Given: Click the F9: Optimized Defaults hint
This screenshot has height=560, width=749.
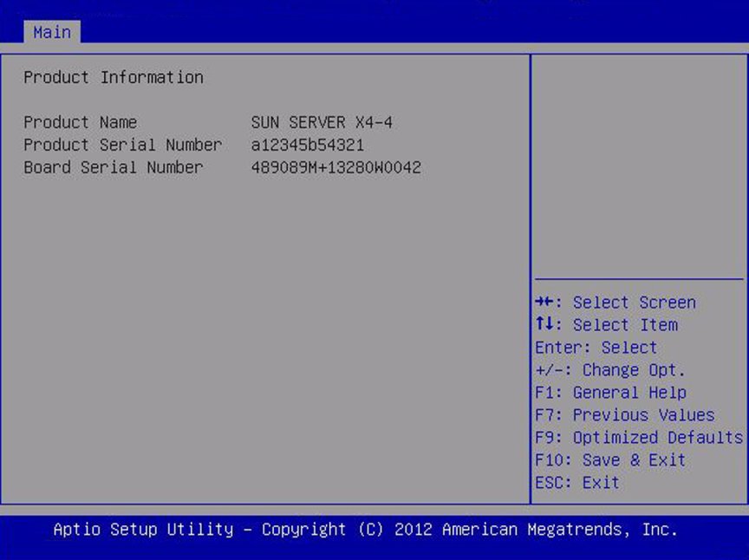Looking at the screenshot, I should pyautogui.click(x=639, y=437).
